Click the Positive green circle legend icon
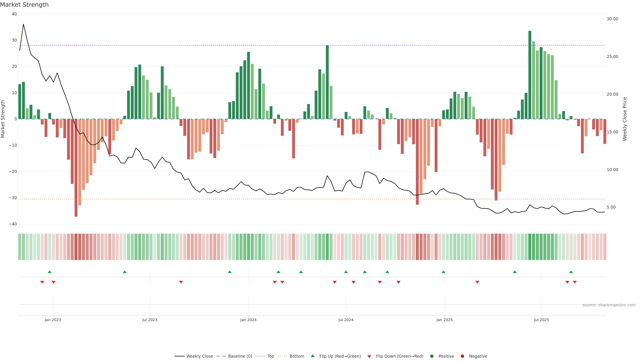The image size is (644, 362). (x=432, y=356)
